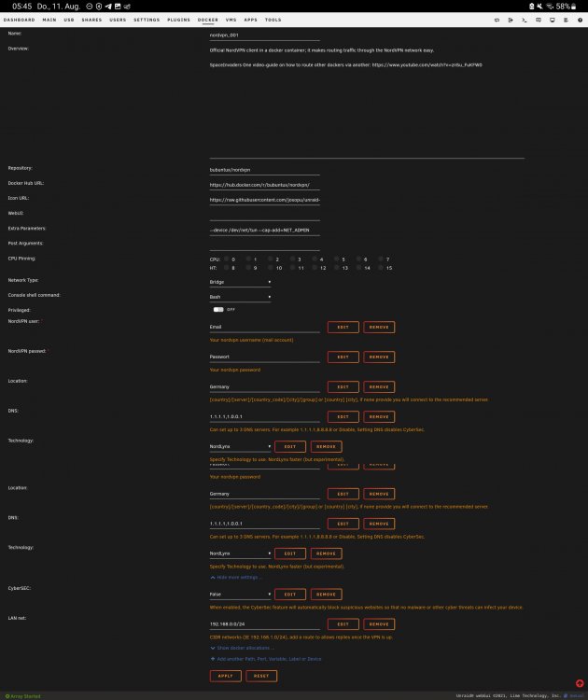
Task: Open the DASHBOARD menu
Action: [x=20, y=21]
